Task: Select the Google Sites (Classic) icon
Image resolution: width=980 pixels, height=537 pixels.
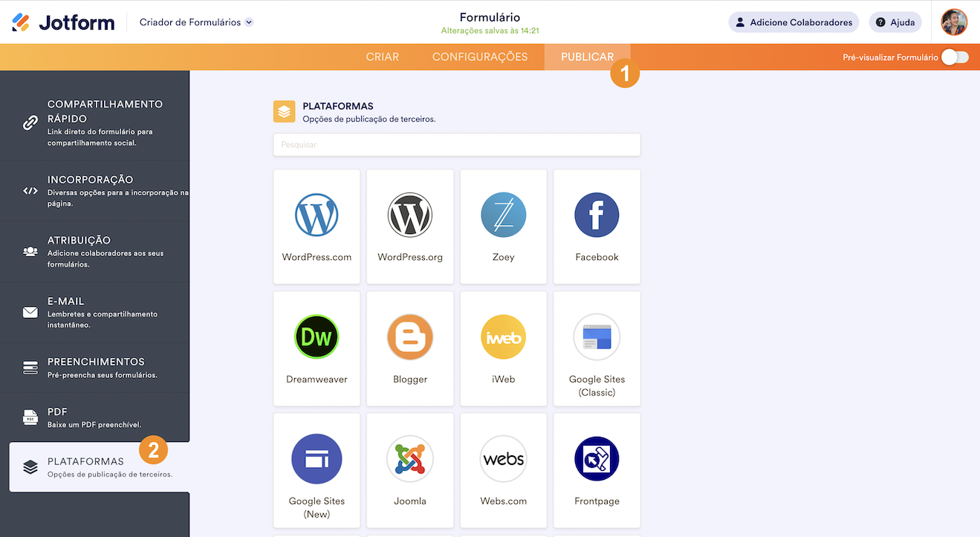Action: (597, 337)
